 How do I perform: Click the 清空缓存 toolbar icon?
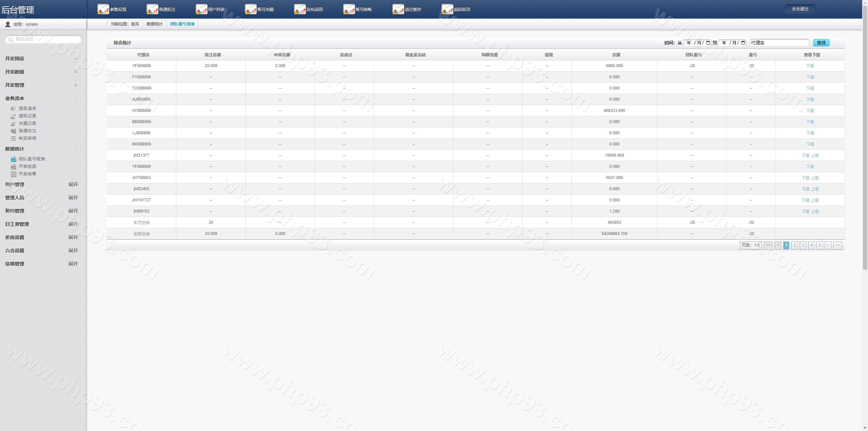coord(398,9)
